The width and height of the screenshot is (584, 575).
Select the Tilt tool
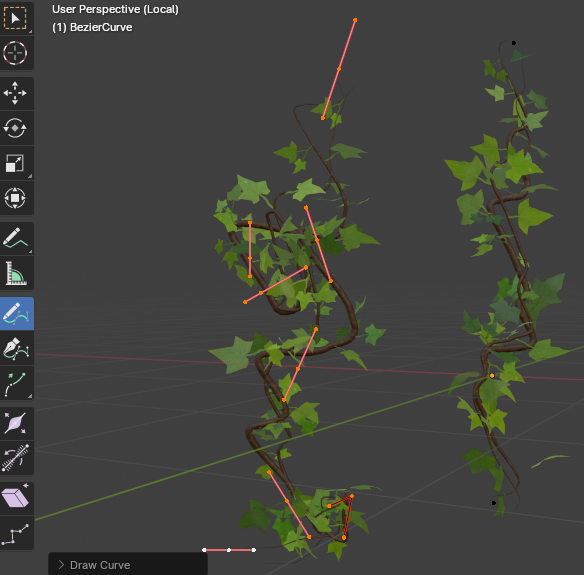click(15, 458)
